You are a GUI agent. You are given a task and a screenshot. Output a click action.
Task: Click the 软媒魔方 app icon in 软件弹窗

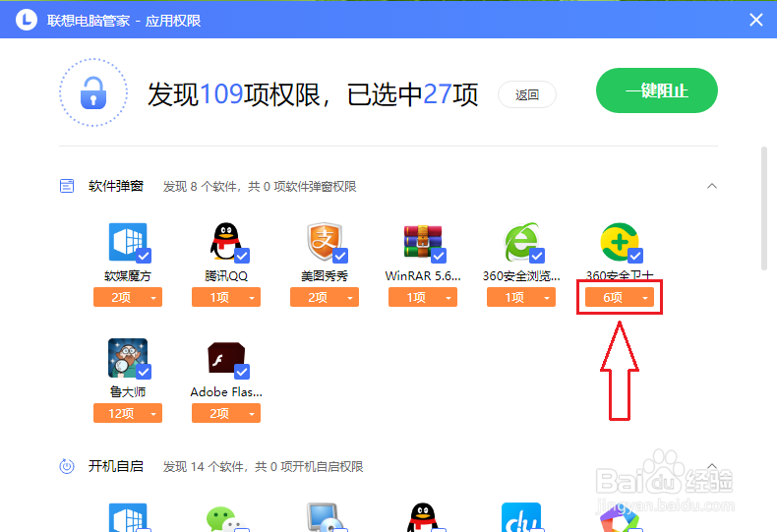point(128,242)
